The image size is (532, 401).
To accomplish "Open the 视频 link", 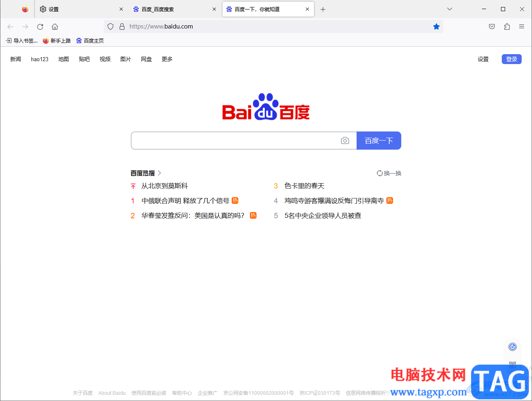I will 105,59.
